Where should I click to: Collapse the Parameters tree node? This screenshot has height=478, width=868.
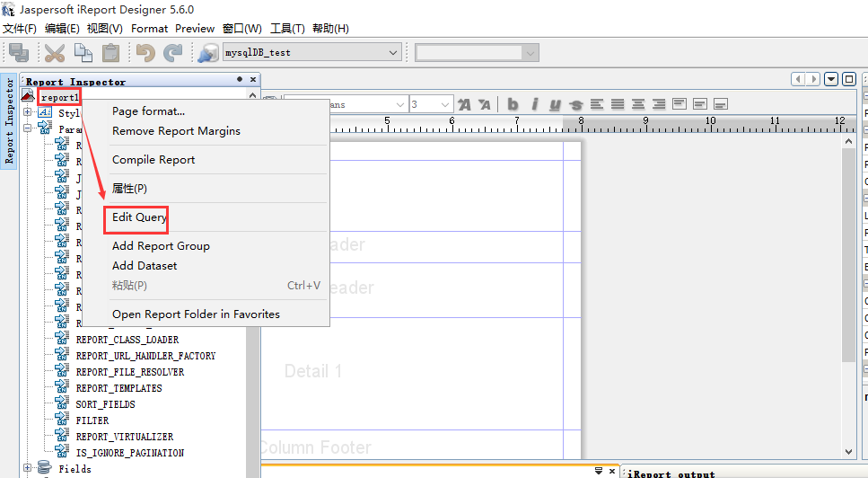pos(27,128)
